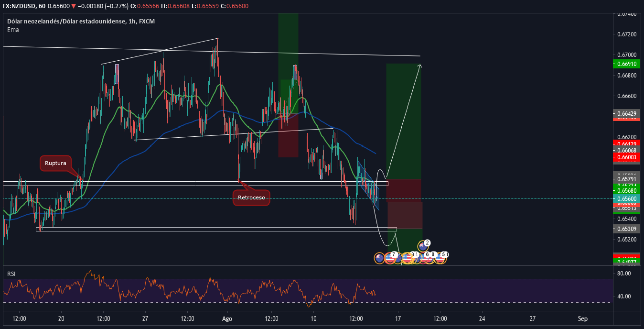Click the red 0.66003 price label
This screenshot has height=329, width=644.
[626, 157]
